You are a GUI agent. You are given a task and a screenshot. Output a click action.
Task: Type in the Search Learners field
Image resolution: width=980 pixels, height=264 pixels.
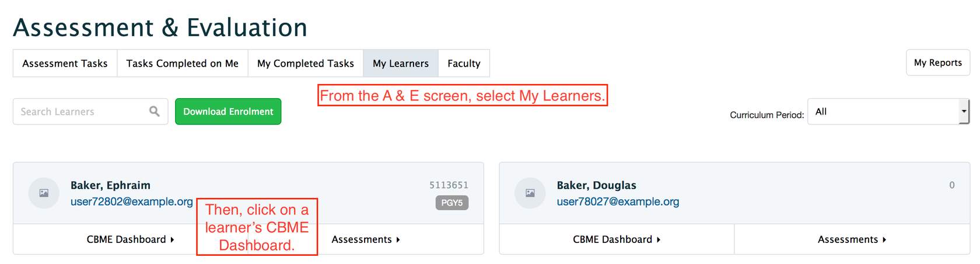[82, 112]
